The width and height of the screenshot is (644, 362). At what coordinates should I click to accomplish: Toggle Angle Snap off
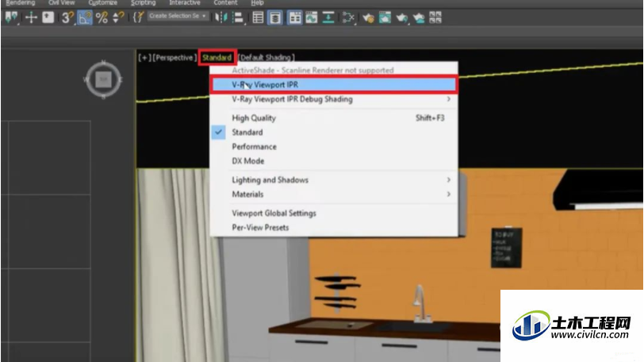[85, 17]
